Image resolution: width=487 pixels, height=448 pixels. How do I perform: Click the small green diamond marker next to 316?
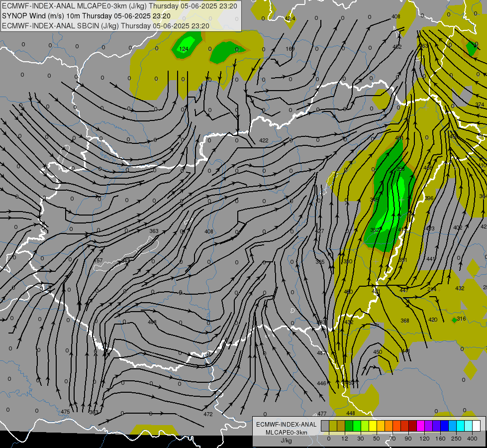pyautogui.click(x=454, y=320)
